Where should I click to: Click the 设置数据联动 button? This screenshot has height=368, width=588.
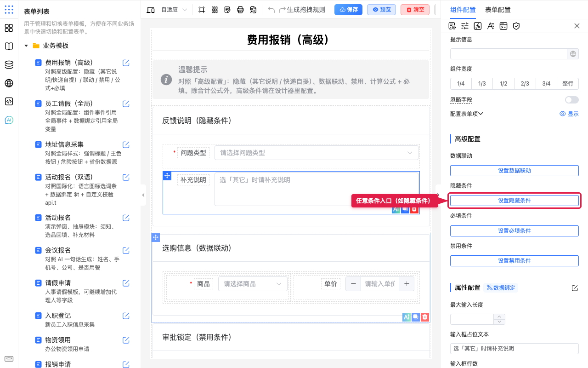pos(514,171)
